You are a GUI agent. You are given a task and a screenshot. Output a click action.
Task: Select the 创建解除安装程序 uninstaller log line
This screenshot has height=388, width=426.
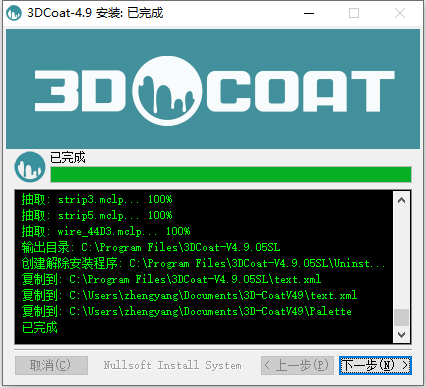[x=203, y=263]
